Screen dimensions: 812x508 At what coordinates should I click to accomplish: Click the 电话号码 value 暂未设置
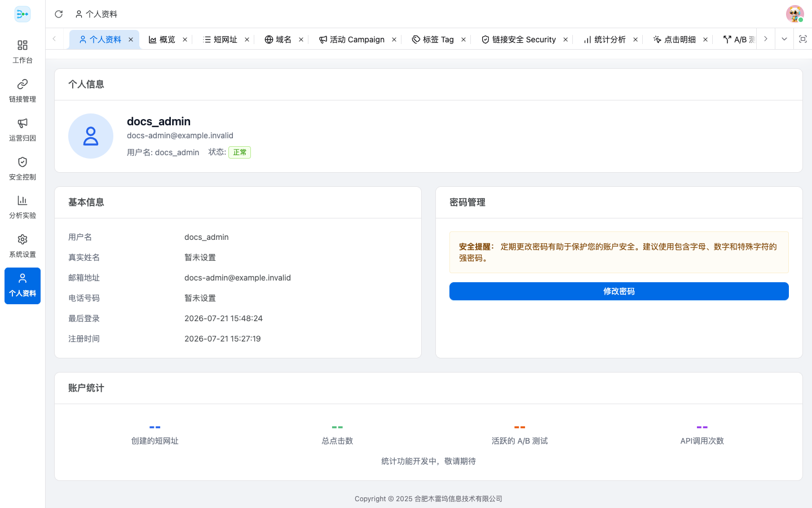click(200, 298)
